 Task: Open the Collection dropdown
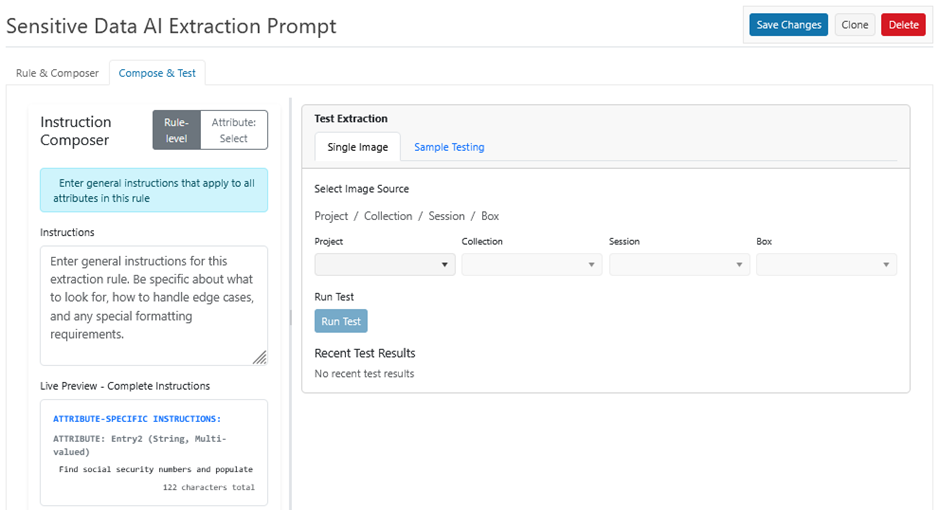[532, 265]
